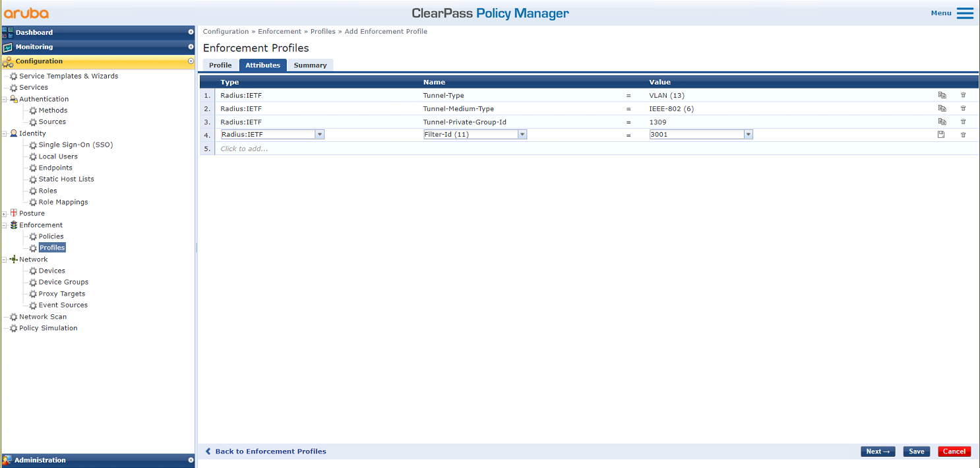Open the hamburger Menu icon
980x468 pixels.
[x=965, y=13]
